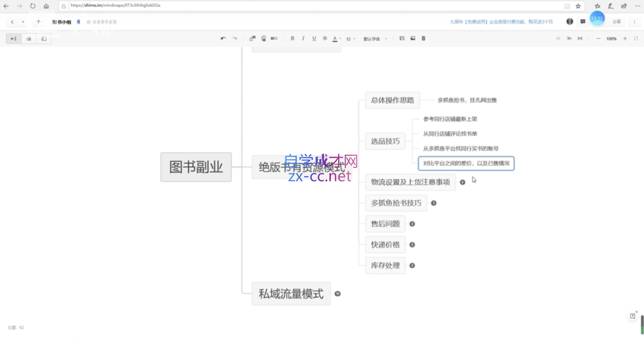Open the comments chat bubble icon

pyautogui.click(x=583, y=22)
